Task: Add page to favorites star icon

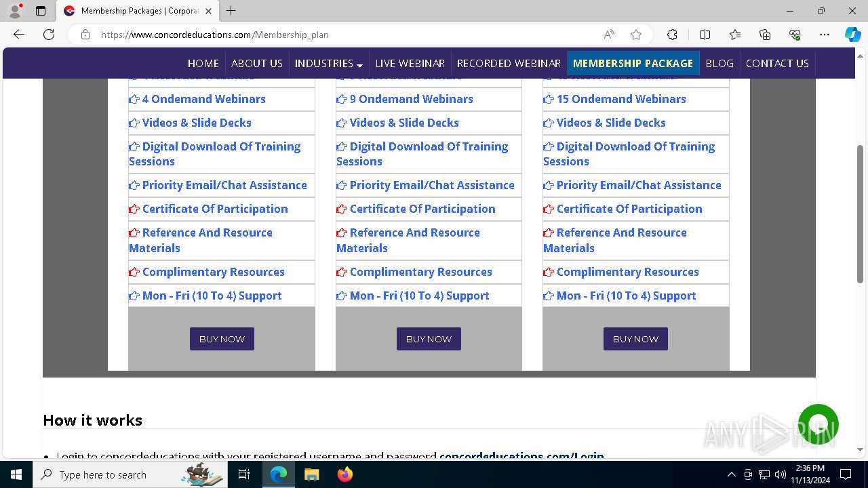Action: coord(635,35)
